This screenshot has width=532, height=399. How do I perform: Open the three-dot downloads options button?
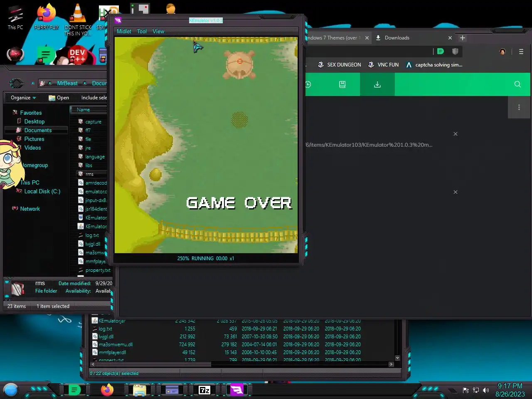click(519, 107)
